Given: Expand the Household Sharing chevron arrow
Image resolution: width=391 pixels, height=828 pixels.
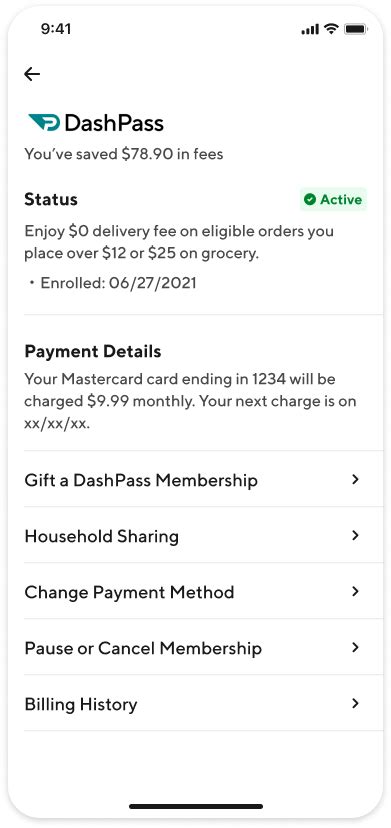Looking at the screenshot, I should 356,535.
